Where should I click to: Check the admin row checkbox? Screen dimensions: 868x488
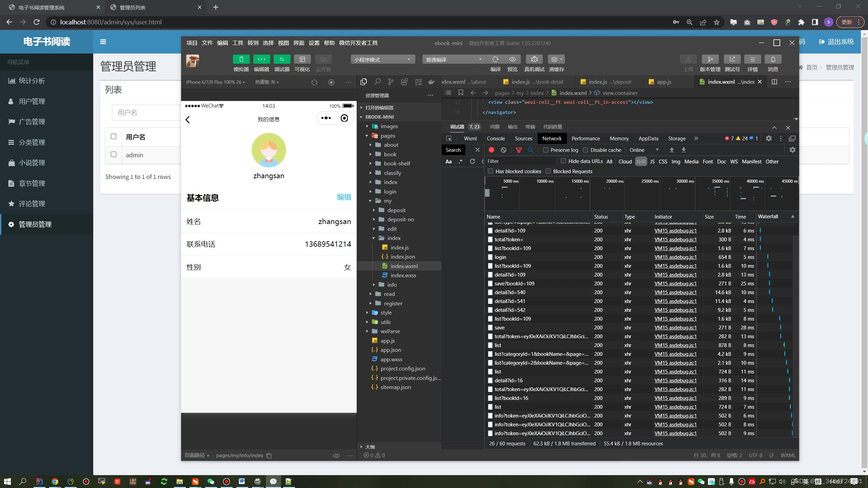pyautogui.click(x=114, y=155)
